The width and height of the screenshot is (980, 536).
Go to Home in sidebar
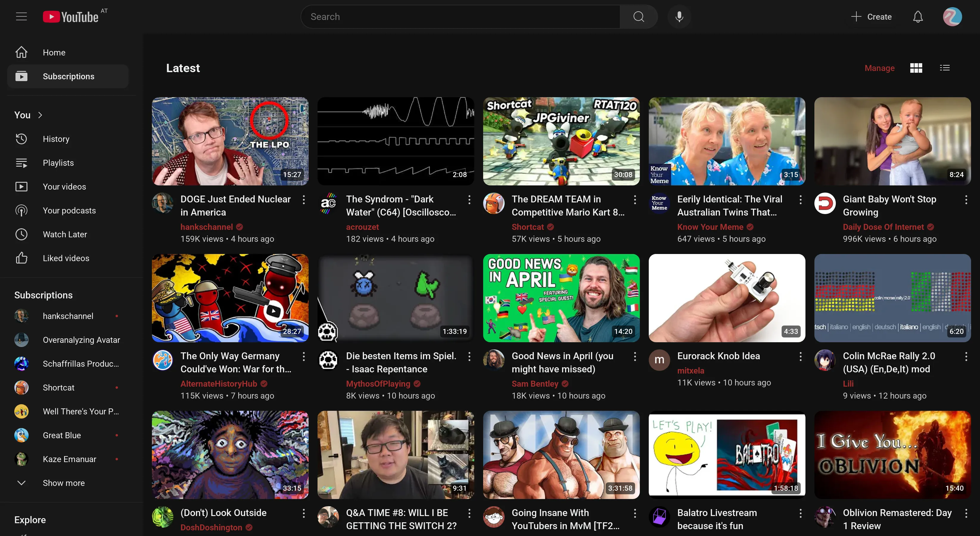click(x=68, y=52)
